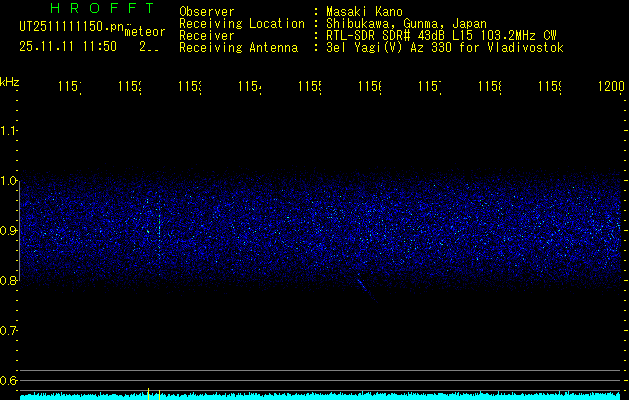Jump to the 1200 time marker
Viewport: 629px width, 400px height.
(x=610, y=88)
